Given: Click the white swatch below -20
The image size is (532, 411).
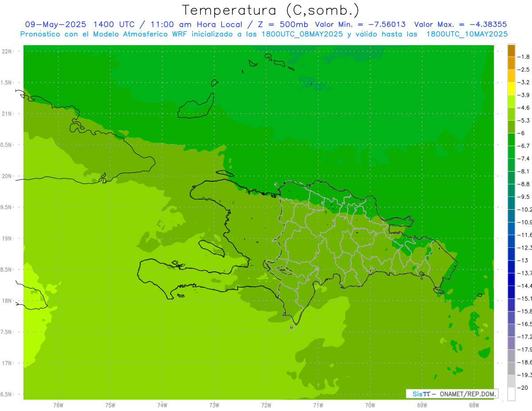Looking at the screenshot, I should [511, 394].
